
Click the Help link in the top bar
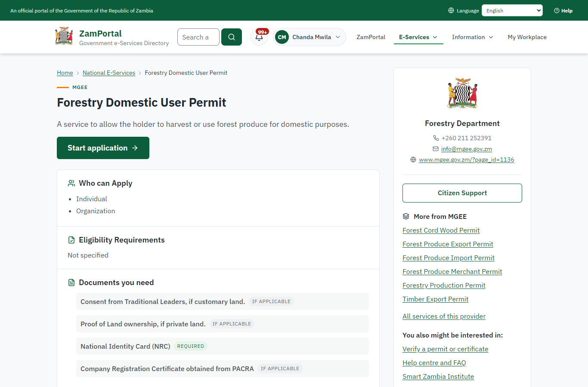click(x=563, y=11)
